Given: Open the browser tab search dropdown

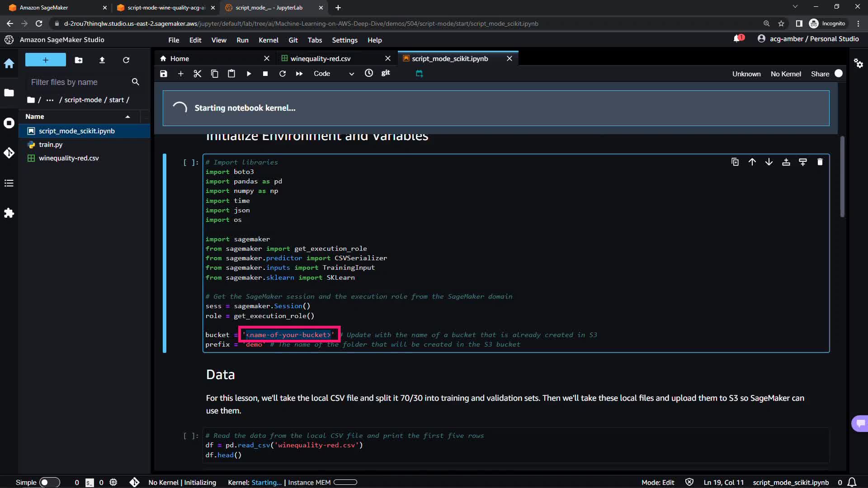Looking at the screenshot, I should [795, 7].
